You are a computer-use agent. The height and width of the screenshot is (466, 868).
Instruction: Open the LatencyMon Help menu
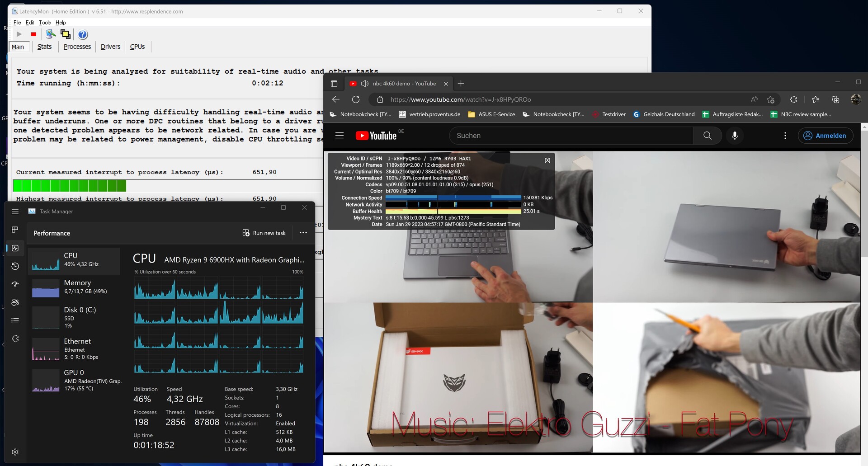[x=61, y=23]
